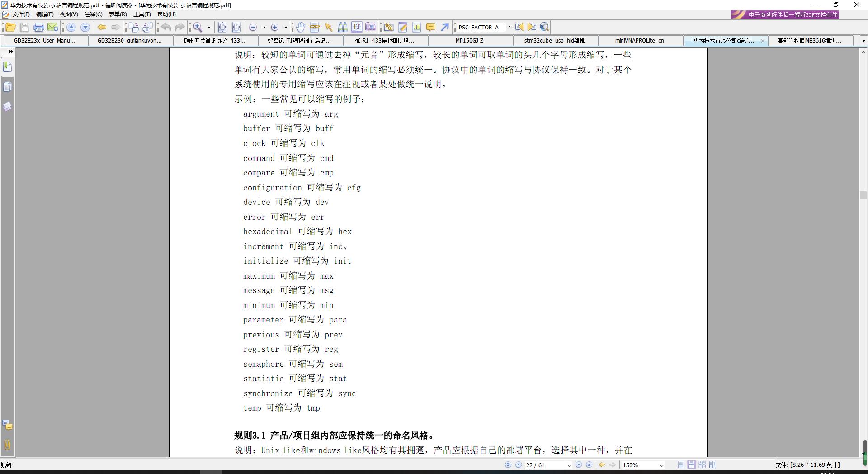This screenshot has width=868, height=474.
Task: Click the Email document icon
Action: 53,27
